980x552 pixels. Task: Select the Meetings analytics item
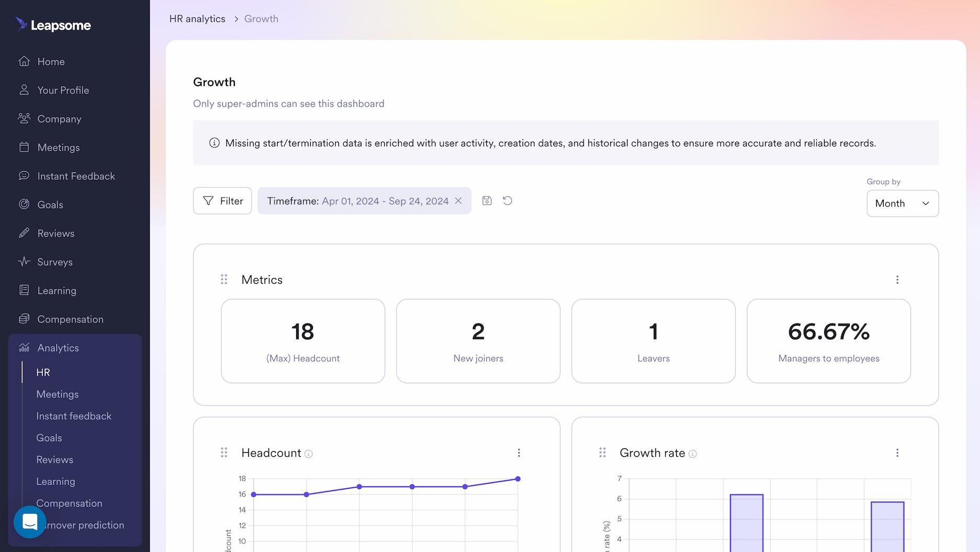(x=58, y=394)
